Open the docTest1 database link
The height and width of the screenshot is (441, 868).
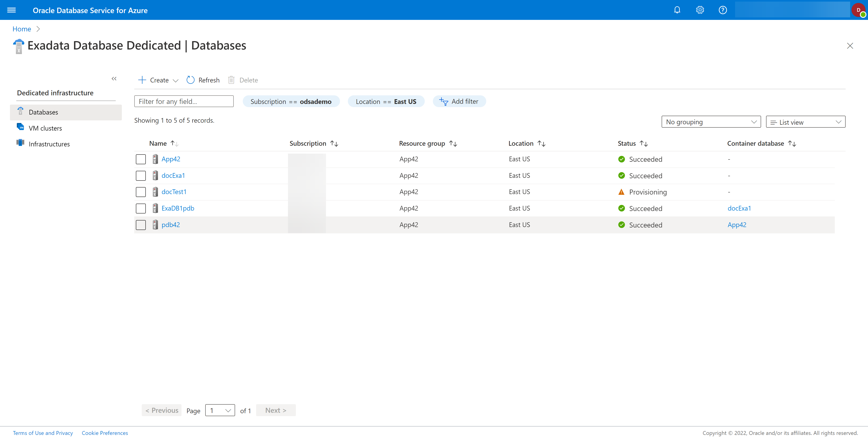174,192
